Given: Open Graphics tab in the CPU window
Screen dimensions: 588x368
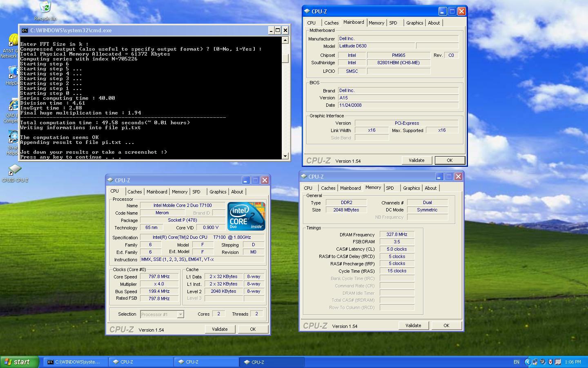Looking at the screenshot, I should (x=218, y=192).
